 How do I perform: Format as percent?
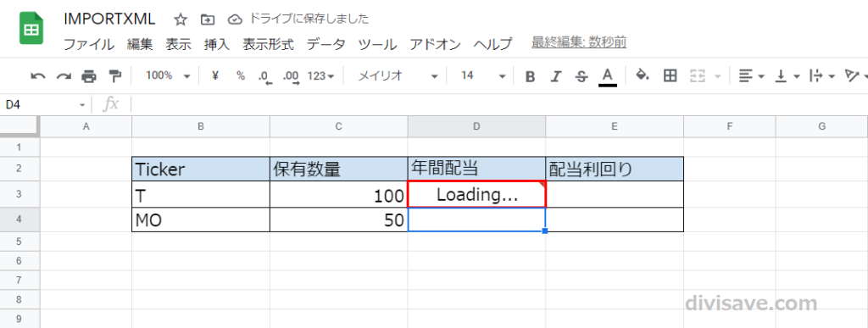pyautogui.click(x=240, y=75)
